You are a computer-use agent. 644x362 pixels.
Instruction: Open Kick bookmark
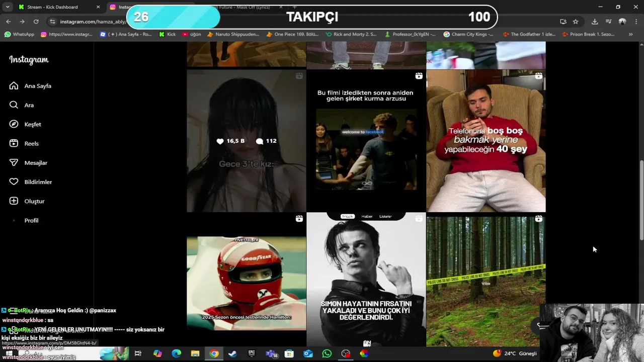coord(167,34)
